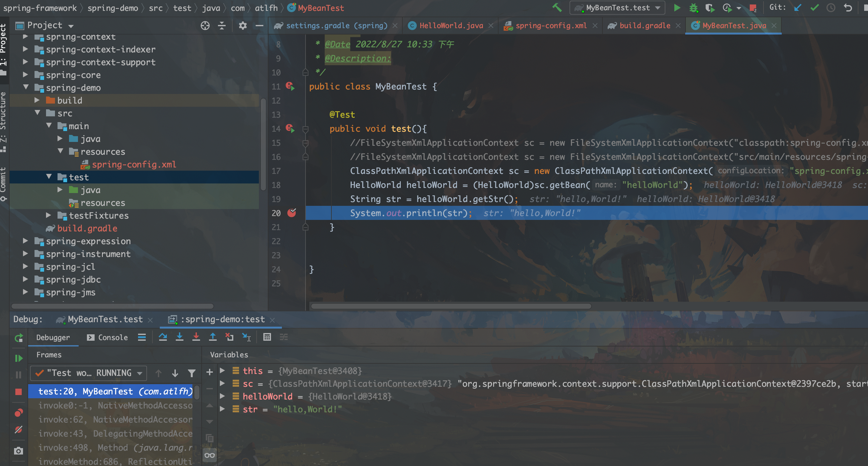The height and width of the screenshot is (466, 868).
Task: Toggle the Mute Breakpoints icon
Action: coord(19,430)
